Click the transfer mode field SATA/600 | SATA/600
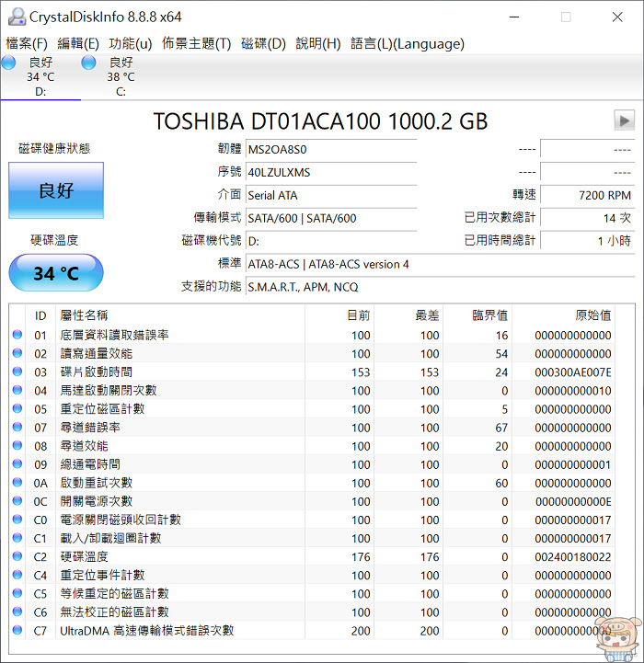 331,218
